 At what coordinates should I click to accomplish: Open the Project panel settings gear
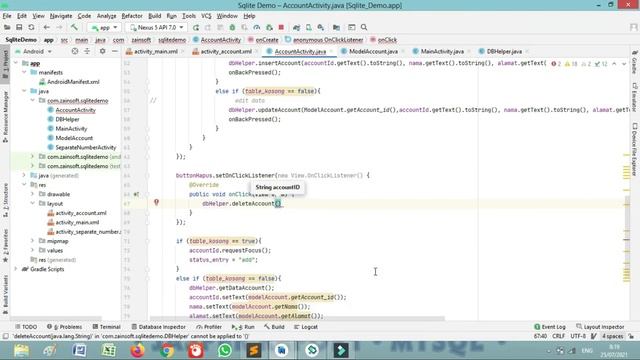(x=102, y=51)
